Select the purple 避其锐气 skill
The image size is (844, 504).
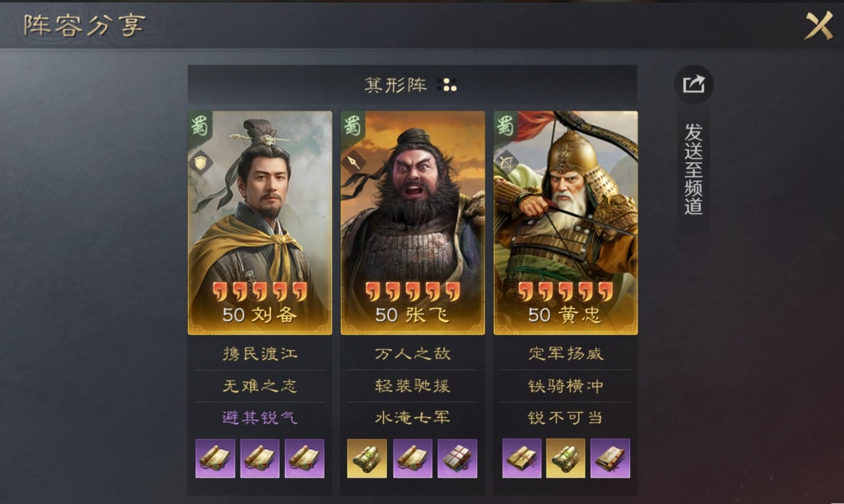coord(260,418)
